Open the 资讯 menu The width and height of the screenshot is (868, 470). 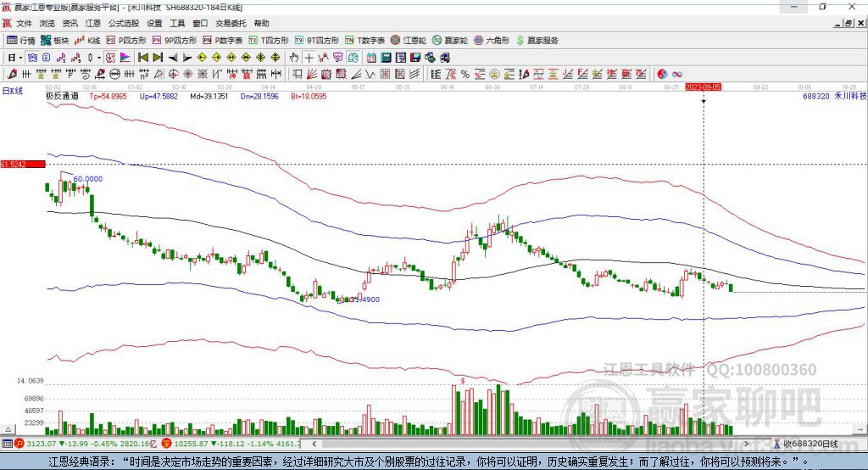[x=70, y=23]
